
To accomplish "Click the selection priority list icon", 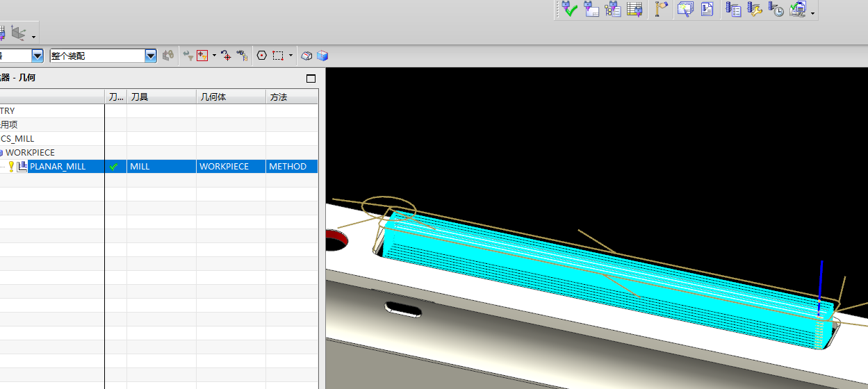I will [242, 56].
